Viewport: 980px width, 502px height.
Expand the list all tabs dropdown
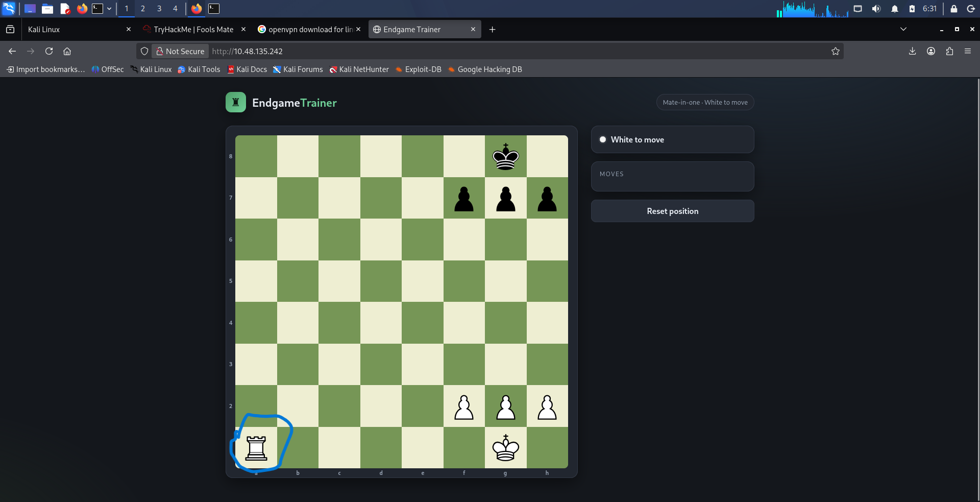coord(903,29)
